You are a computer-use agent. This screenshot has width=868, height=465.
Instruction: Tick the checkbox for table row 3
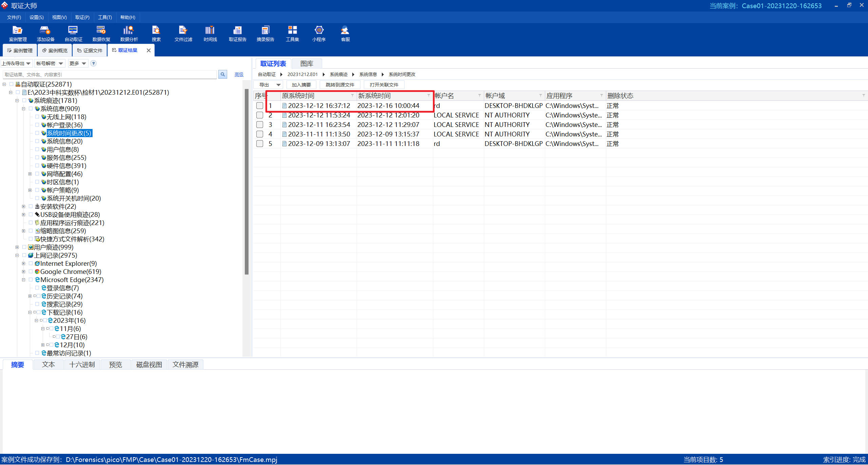click(260, 125)
